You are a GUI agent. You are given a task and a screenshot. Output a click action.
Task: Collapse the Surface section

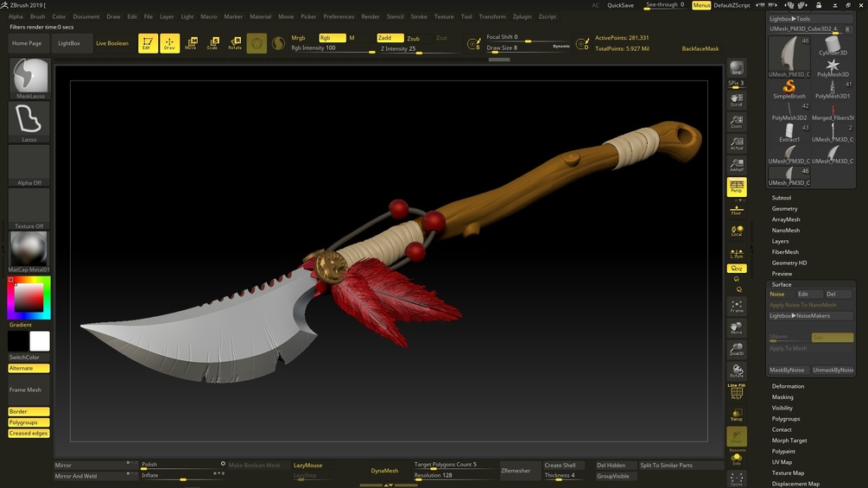781,284
